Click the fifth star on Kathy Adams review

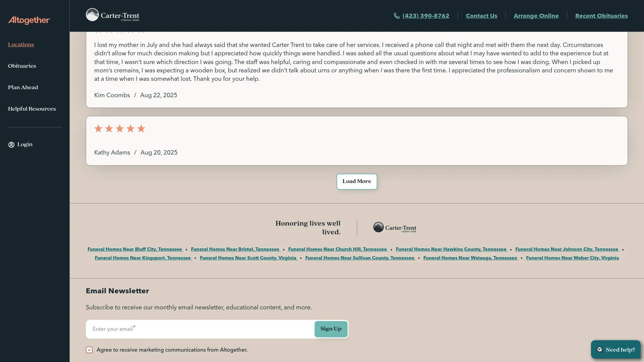[141, 128]
